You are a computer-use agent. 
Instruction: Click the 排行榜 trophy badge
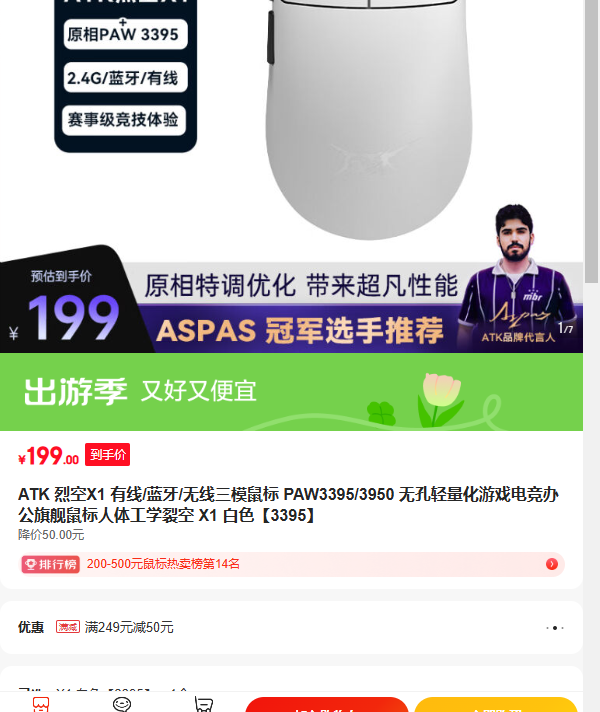coord(51,564)
